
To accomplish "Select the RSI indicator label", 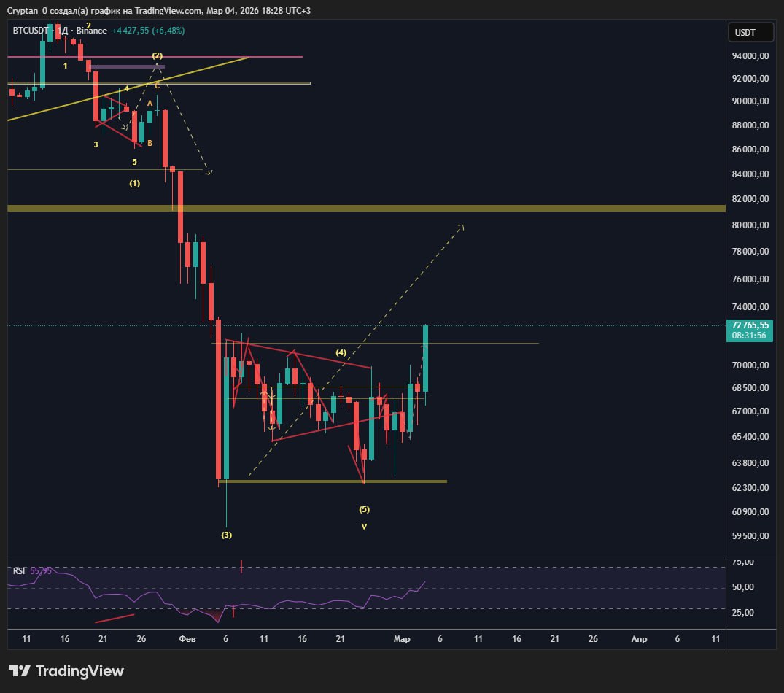I will tap(19, 570).
